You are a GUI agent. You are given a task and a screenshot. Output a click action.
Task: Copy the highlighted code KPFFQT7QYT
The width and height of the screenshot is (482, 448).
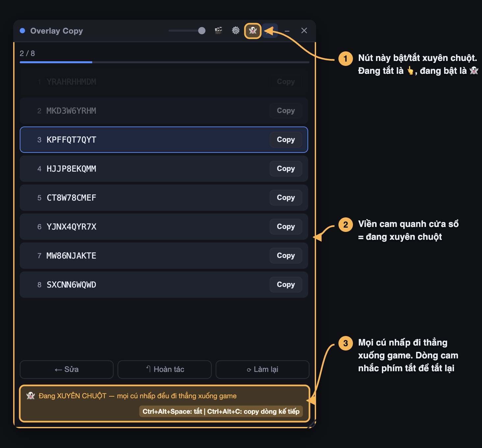pyautogui.click(x=286, y=140)
